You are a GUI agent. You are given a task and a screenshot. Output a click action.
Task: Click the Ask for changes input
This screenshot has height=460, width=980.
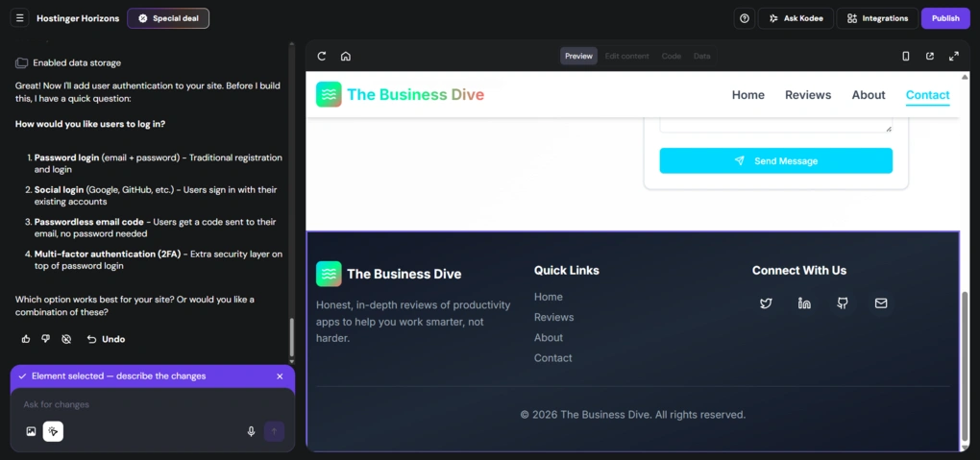tap(153, 404)
